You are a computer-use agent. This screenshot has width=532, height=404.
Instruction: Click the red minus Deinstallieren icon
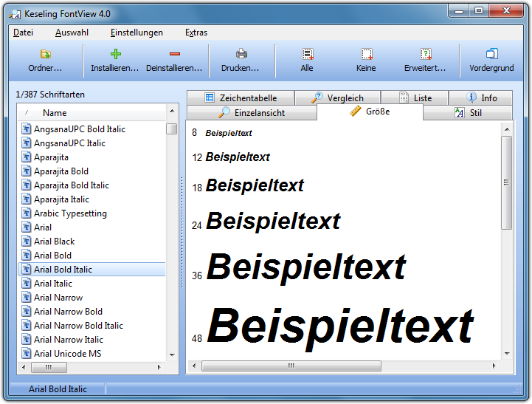(x=174, y=54)
